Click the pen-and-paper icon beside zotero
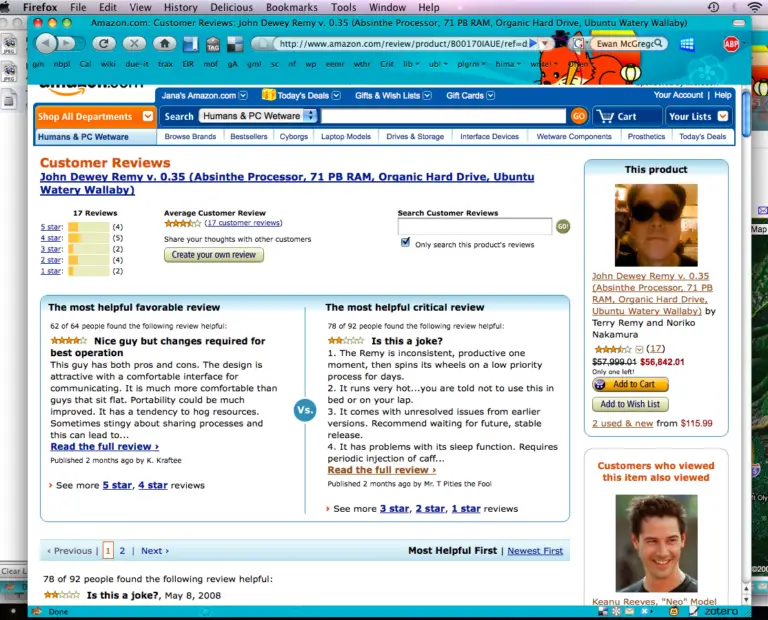The image size is (768, 620). point(693,611)
